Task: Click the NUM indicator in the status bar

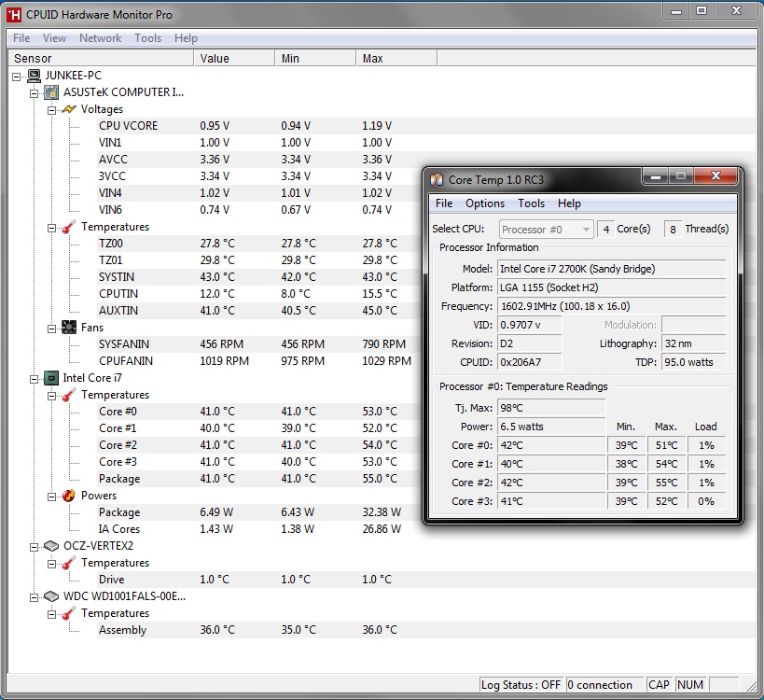Action: 690,685
